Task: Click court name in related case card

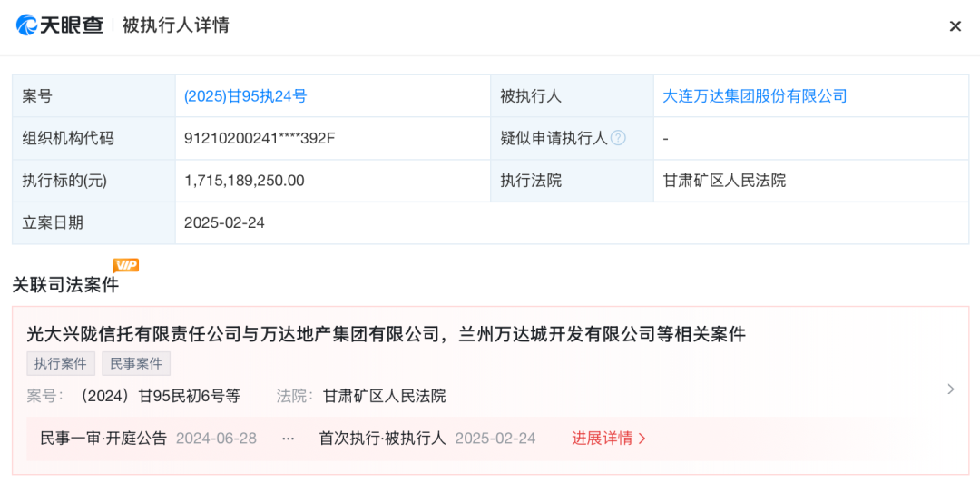Action: pyautogui.click(x=385, y=396)
